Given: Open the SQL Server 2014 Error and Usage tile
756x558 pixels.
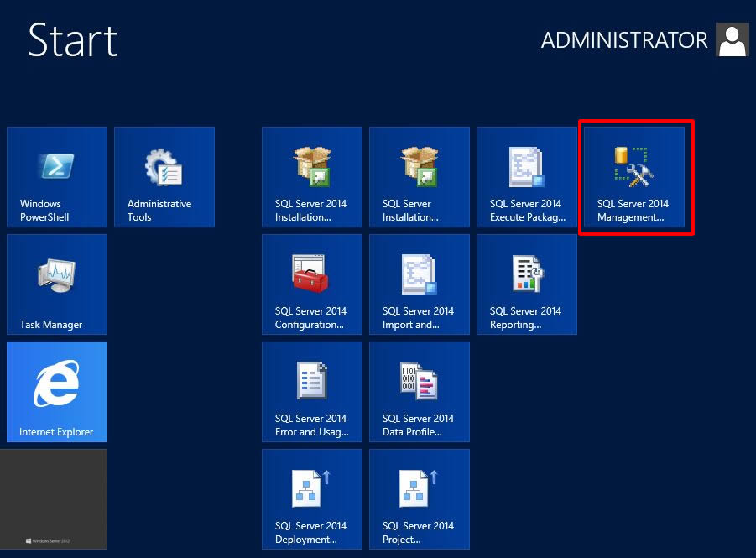Looking at the screenshot, I should click(x=312, y=392).
